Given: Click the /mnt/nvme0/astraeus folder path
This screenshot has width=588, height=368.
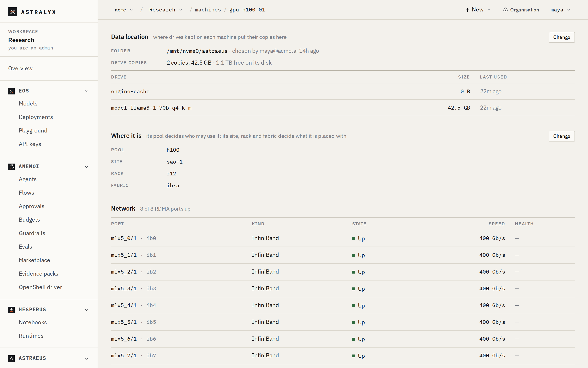Looking at the screenshot, I should tap(197, 51).
